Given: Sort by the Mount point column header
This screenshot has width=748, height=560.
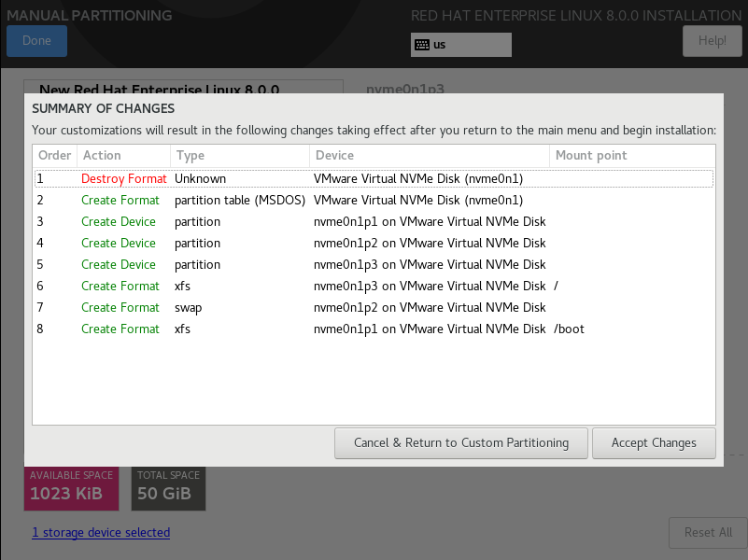Looking at the screenshot, I should point(632,155).
